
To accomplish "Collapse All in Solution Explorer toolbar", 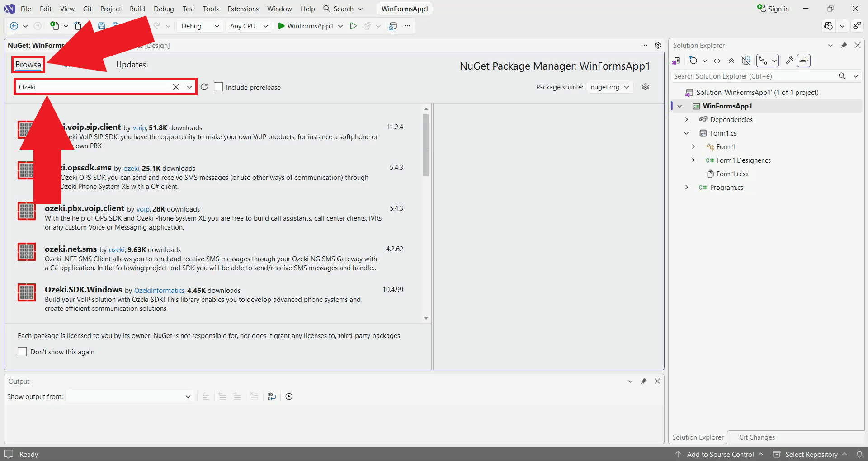I will 731,61.
